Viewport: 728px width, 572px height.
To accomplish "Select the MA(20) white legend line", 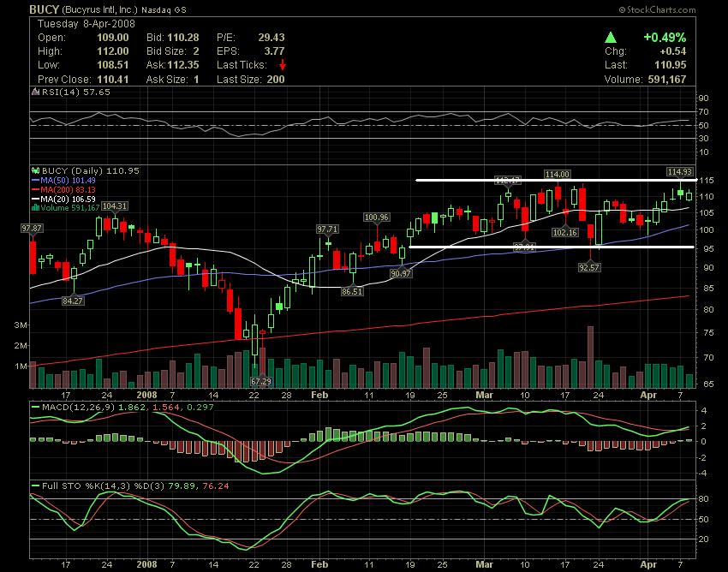I will [35, 199].
